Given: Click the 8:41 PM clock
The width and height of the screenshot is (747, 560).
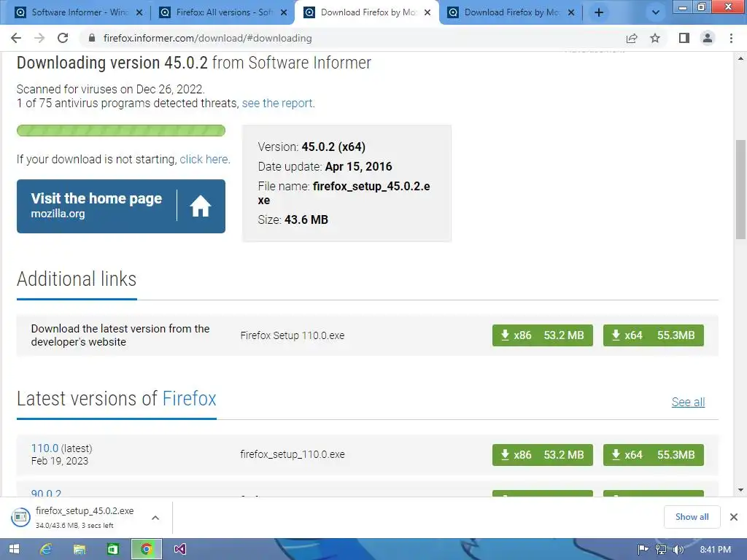Looking at the screenshot, I should click(715, 550).
